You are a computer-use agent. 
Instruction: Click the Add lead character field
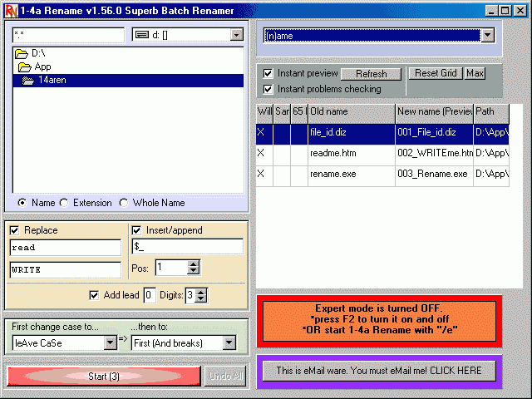(150, 295)
